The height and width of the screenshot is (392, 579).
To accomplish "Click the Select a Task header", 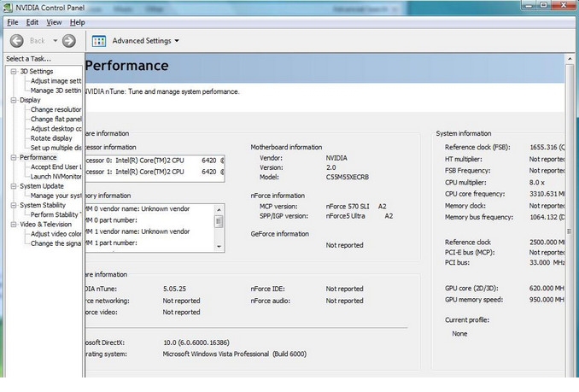I will (x=29, y=59).
